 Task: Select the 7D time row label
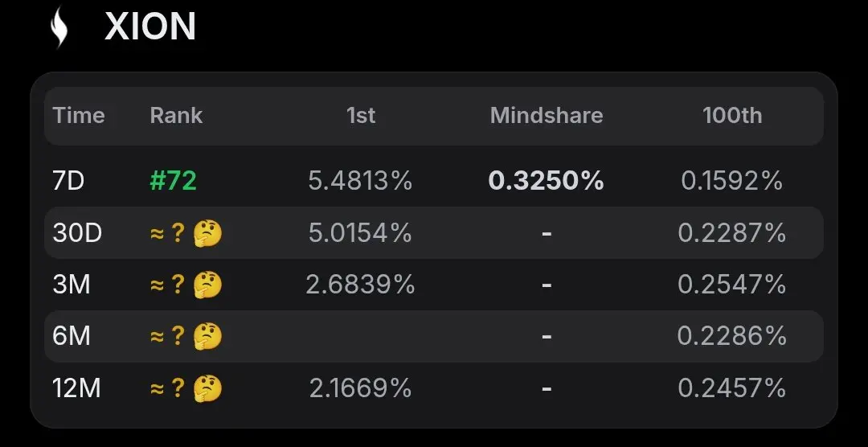click(68, 181)
